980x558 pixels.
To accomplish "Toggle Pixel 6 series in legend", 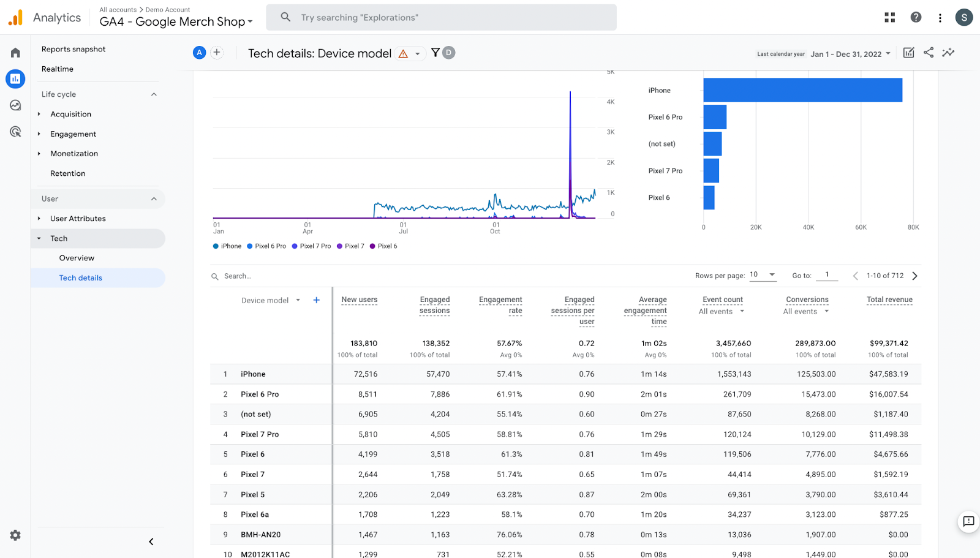I will (383, 246).
